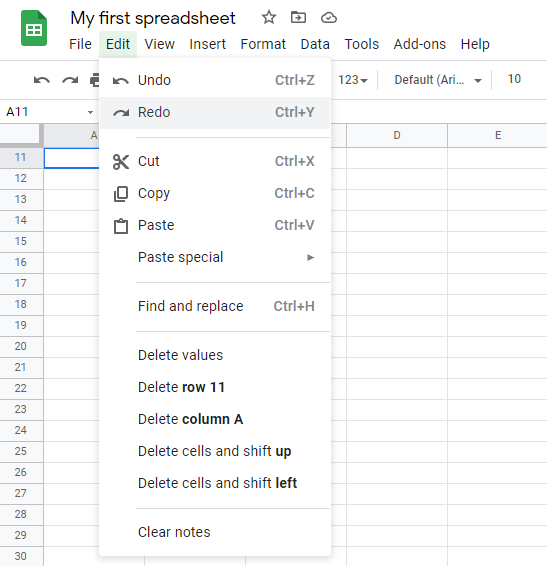547x566 pixels.
Task: Click the toolbar undo arrow icon
Action: click(42, 80)
